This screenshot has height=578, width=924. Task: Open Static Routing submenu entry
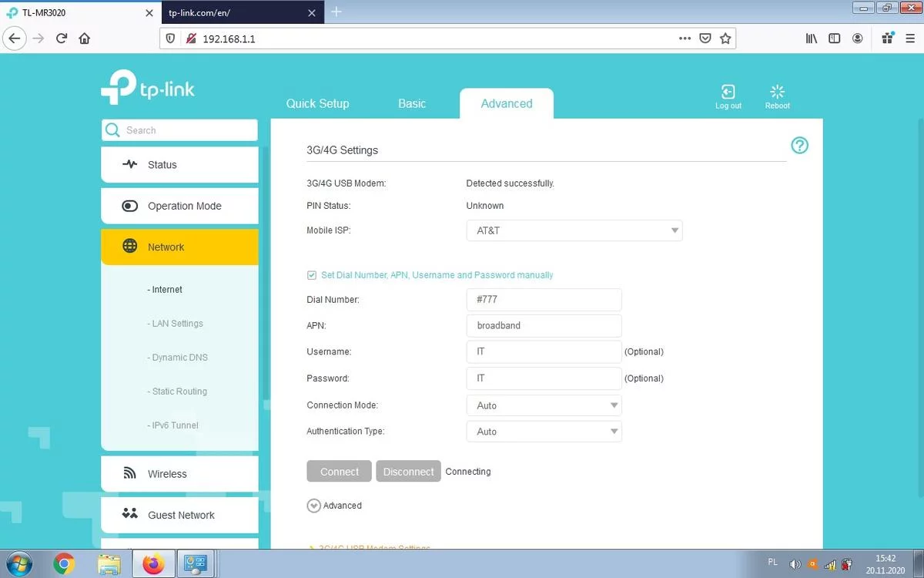point(177,391)
